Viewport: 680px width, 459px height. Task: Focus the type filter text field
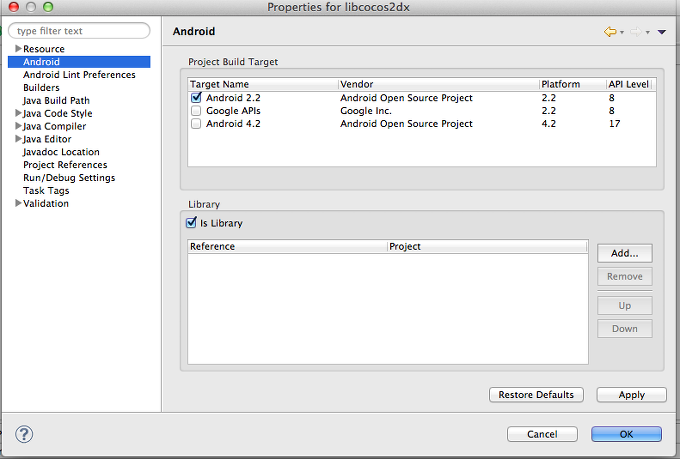click(x=79, y=31)
